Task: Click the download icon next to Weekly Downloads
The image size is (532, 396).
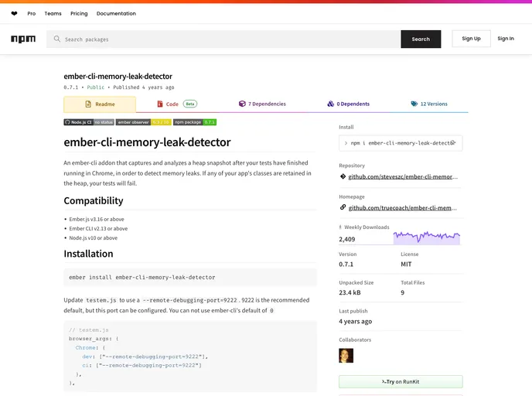Action: (x=340, y=227)
